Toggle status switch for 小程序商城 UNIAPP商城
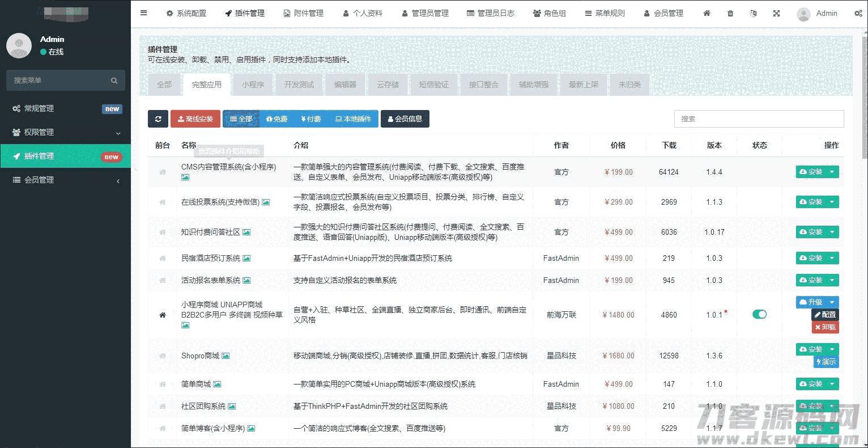 point(759,314)
